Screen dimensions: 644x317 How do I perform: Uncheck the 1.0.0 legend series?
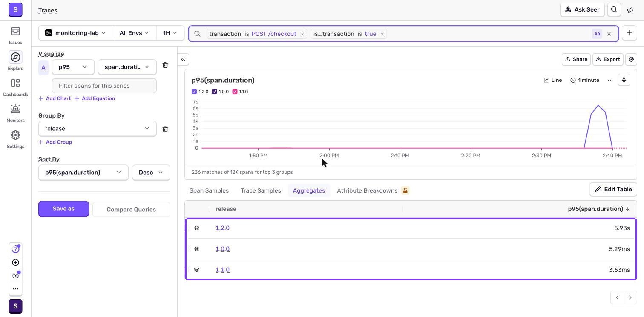tap(214, 92)
